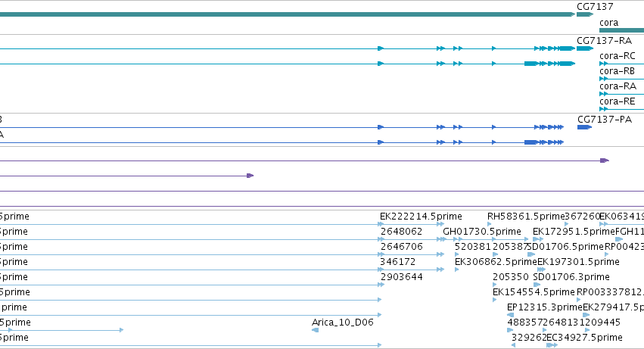
Task: Click the 205350 feature label
Action: coord(511,277)
